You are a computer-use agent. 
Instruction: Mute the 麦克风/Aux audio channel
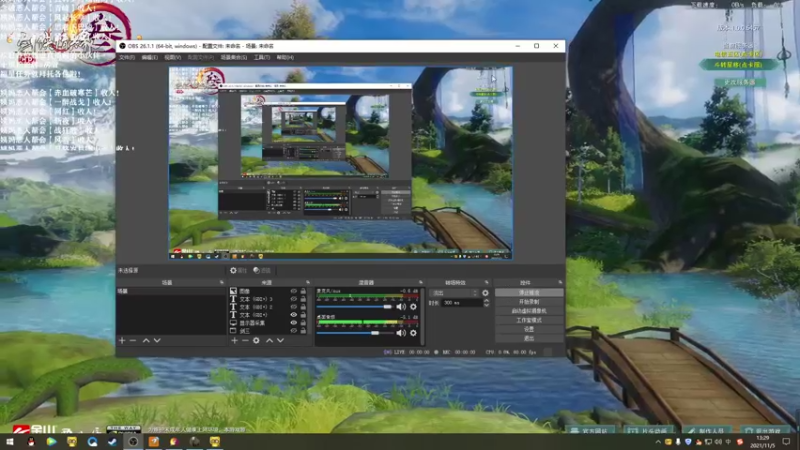point(401,307)
